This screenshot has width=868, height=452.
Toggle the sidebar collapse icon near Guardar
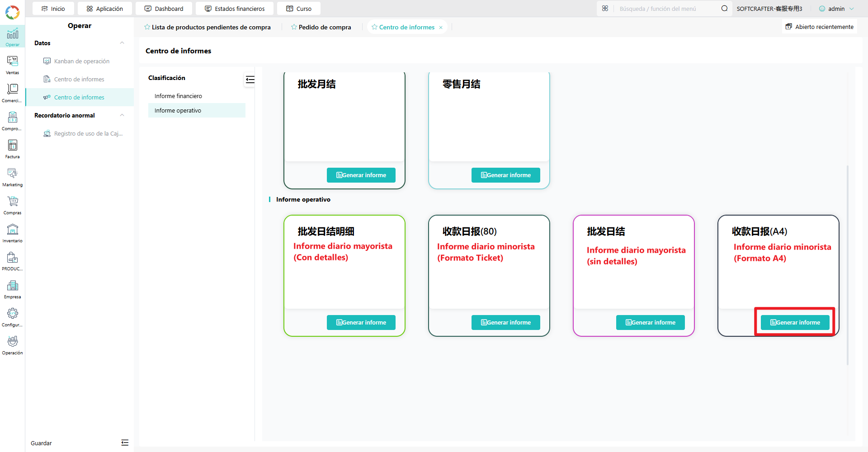coord(125,443)
